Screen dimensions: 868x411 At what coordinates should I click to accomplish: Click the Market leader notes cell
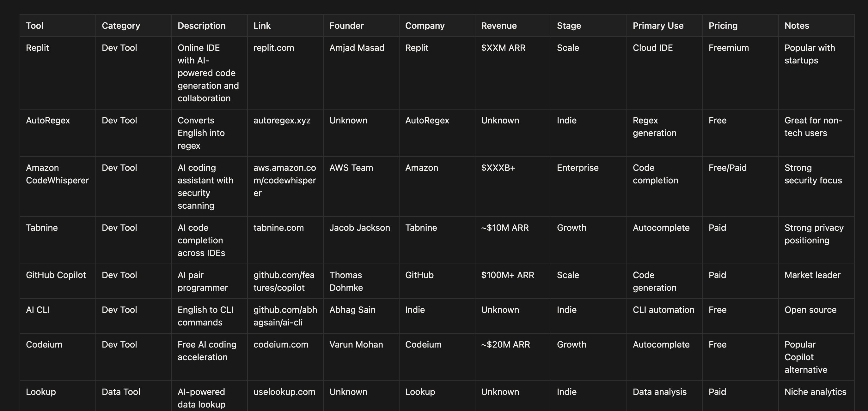812,275
